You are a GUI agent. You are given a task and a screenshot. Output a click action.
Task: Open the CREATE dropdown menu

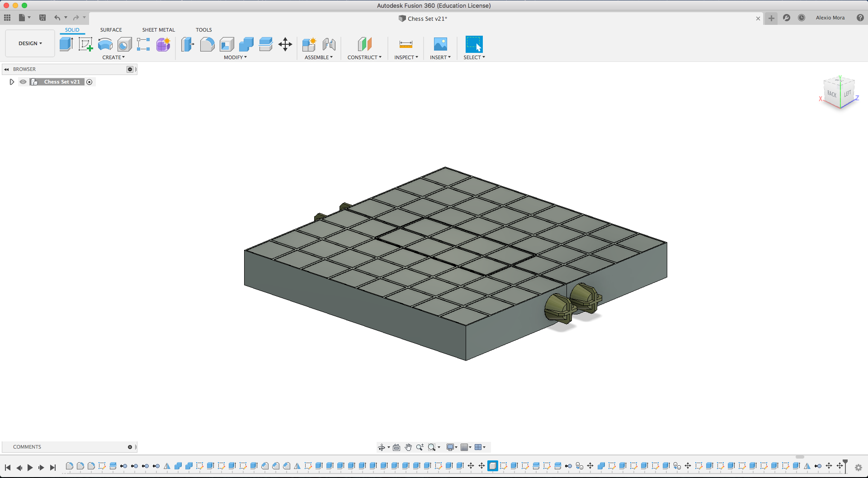pyautogui.click(x=113, y=57)
